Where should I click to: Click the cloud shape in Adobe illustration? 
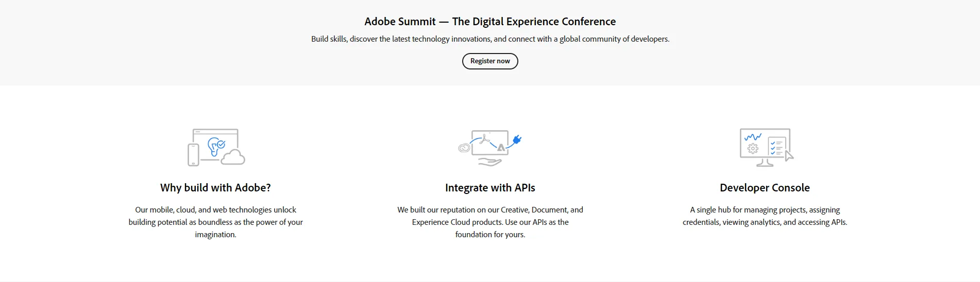(233, 157)
